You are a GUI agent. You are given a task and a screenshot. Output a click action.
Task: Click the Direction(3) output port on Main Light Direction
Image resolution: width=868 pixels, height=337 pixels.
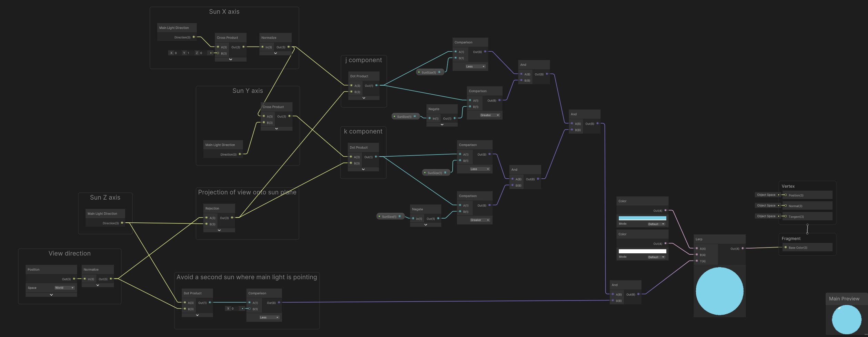194,37
